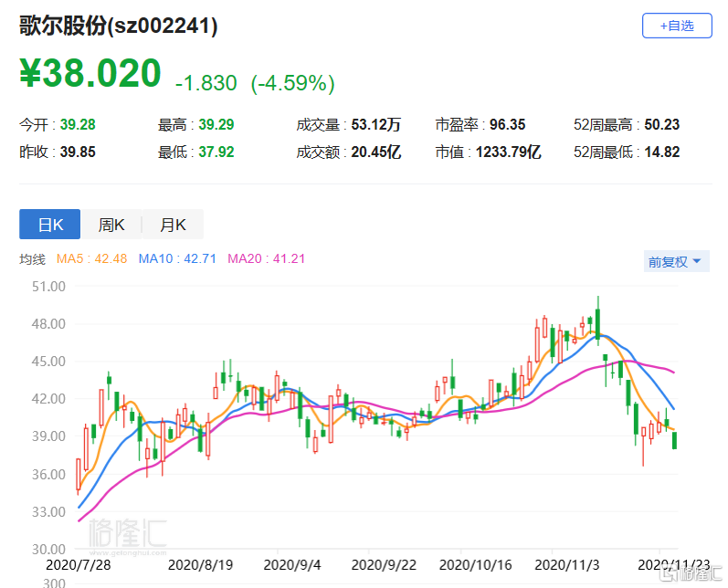Click the 2020/7/28 date axis label
This screenshot has width=728, height=588.
(x=79, y=565)
